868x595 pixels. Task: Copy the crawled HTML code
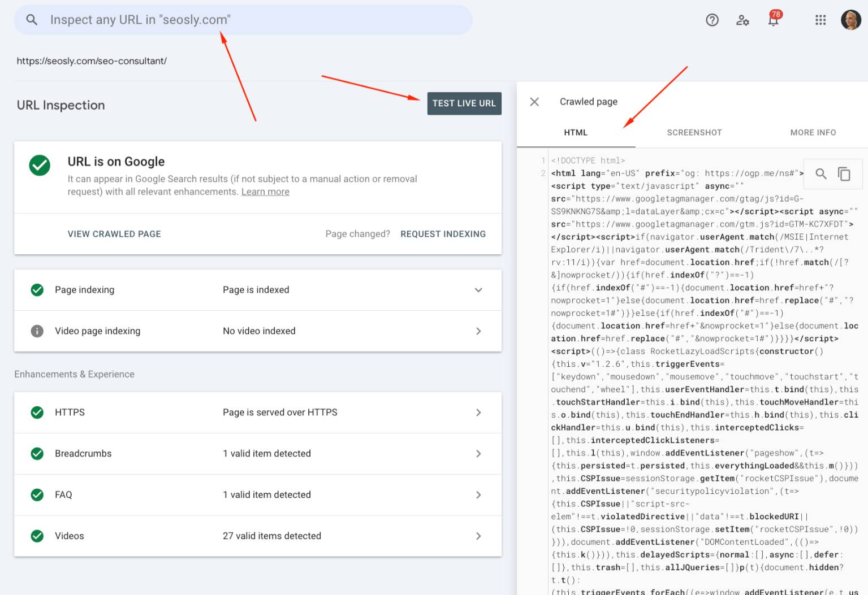844,174
